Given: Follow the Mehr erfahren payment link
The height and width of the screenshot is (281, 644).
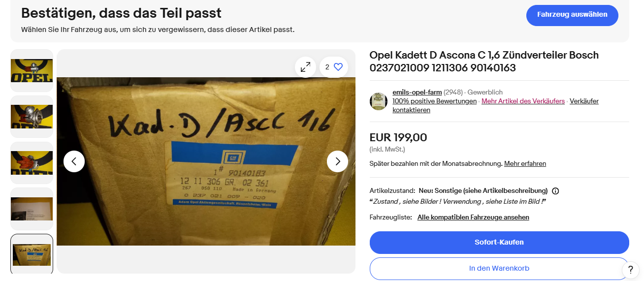Looking at the screenshot, I should click(x=525, y=163).
